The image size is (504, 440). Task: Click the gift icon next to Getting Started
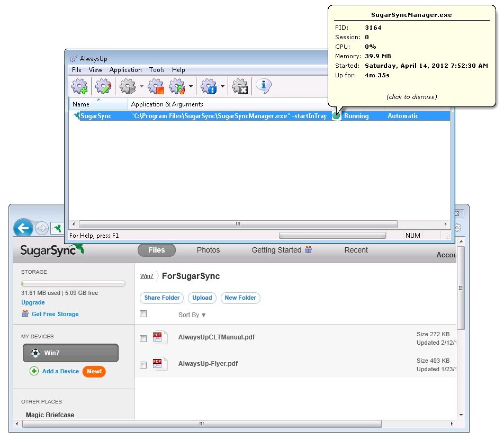tap(308, 249)
